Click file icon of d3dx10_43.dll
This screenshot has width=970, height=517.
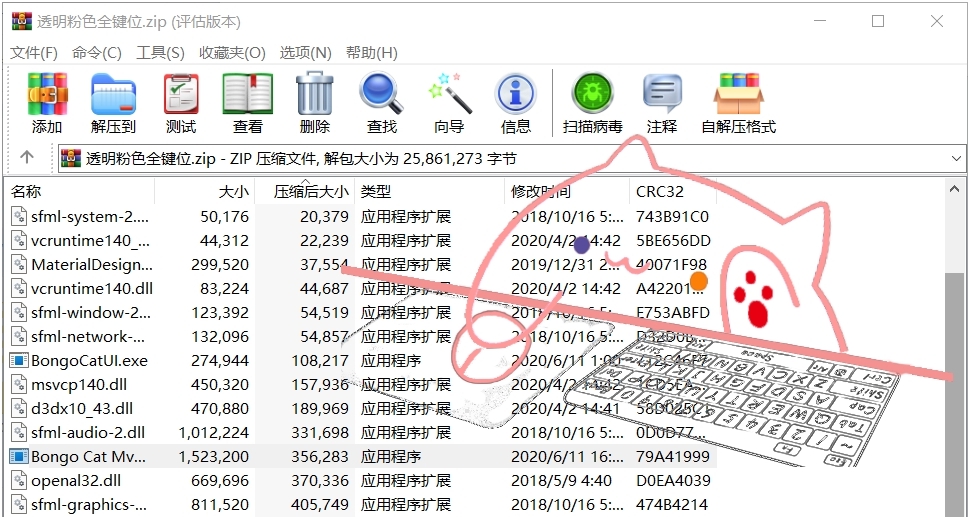20,409
